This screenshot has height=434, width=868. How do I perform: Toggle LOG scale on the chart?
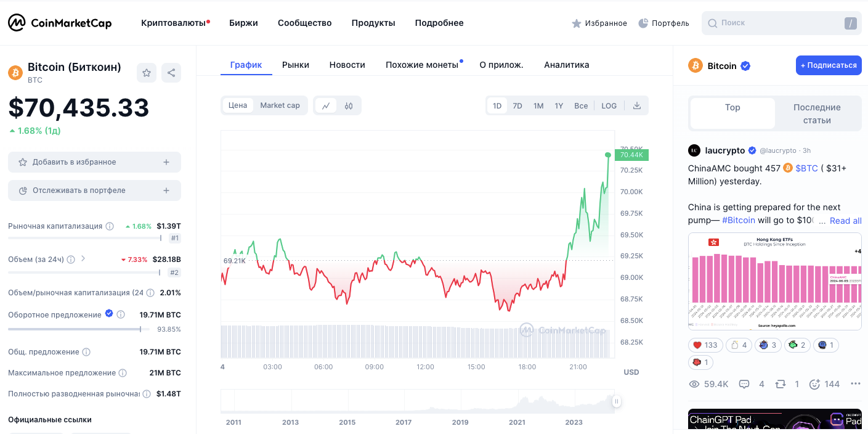tap(609, 105)
